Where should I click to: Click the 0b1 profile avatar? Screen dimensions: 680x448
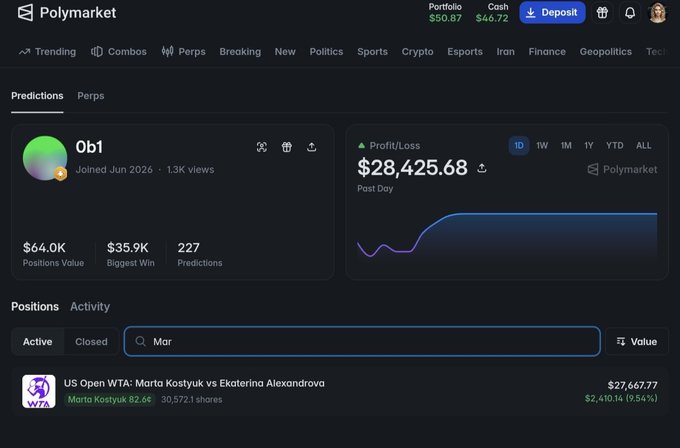[x=45, y=158]
